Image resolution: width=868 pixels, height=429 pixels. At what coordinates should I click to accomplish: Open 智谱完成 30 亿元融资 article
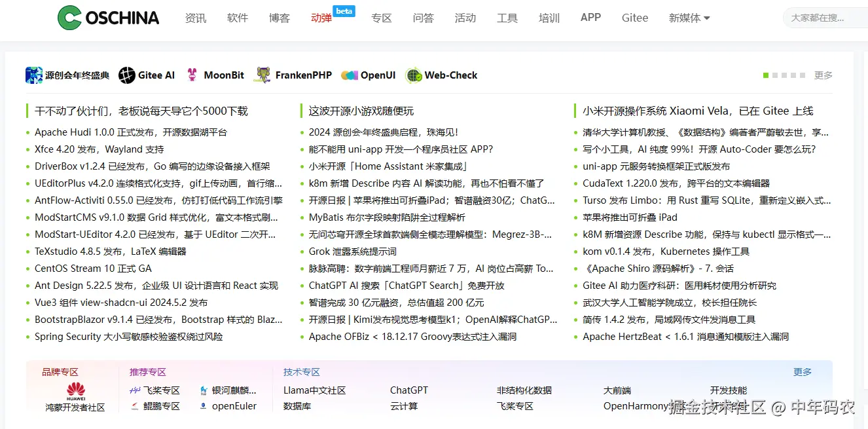[397, 303]
